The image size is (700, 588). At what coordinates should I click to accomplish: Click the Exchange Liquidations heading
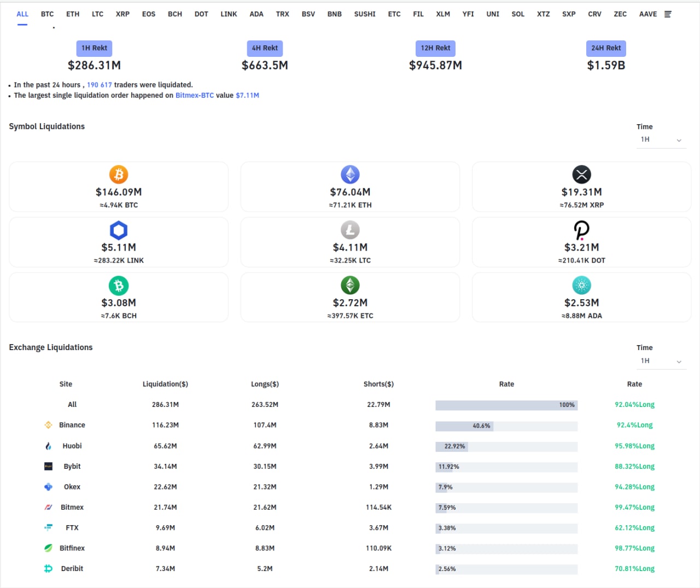coord(50,347)
